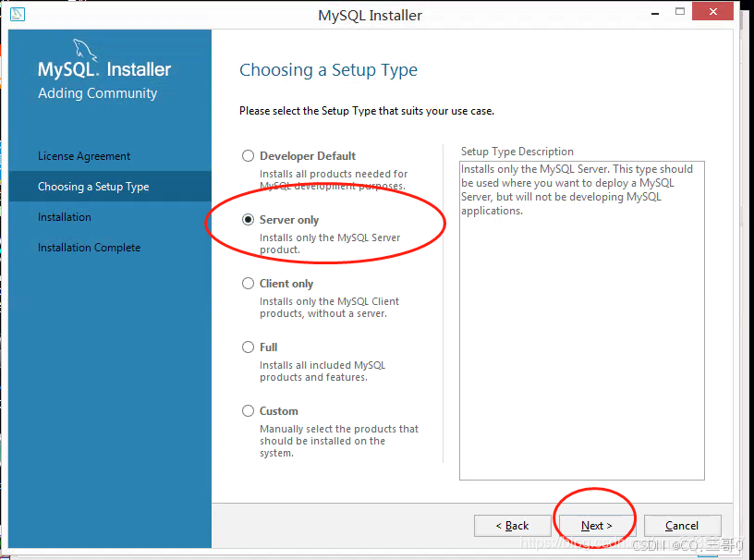
Task: Choose the Full setup type
Action: pyautogui.click(x=248, y=347)
